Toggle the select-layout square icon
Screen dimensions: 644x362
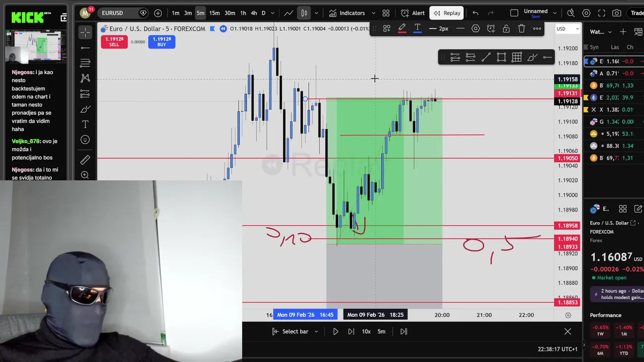pyautogui.click(x=514, y=13)
